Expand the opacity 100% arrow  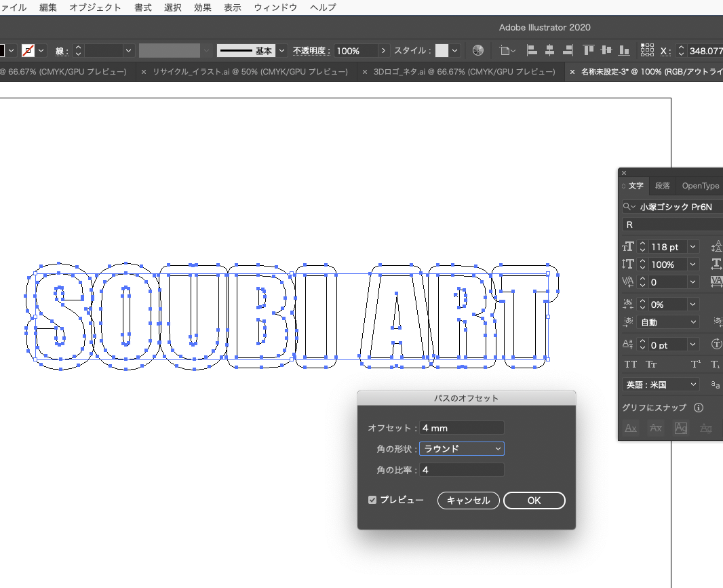point(383,51)
